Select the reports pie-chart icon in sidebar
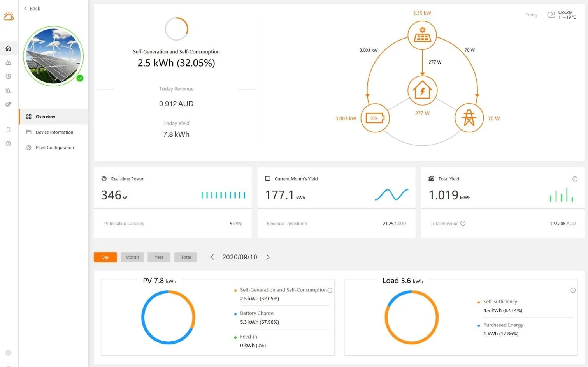Image resolution: width=588 pixels, height=367 pixels. point(8,76)
